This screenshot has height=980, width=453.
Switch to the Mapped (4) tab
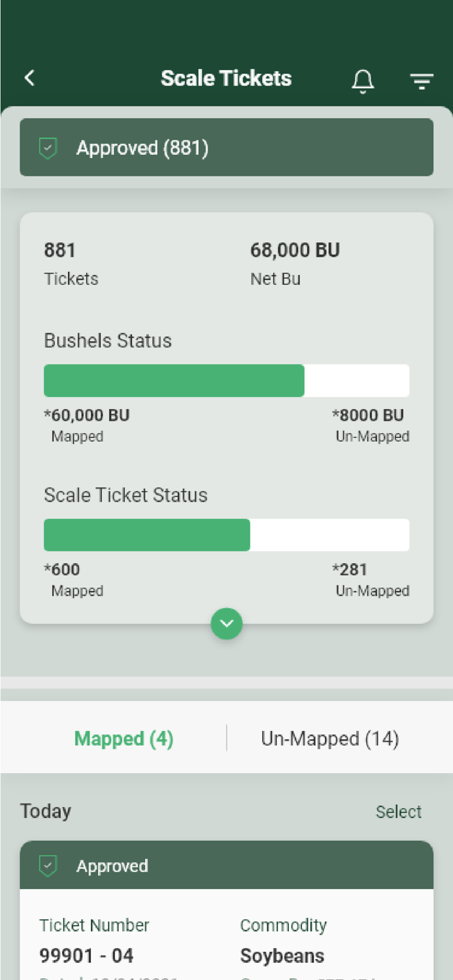[124, 739]
